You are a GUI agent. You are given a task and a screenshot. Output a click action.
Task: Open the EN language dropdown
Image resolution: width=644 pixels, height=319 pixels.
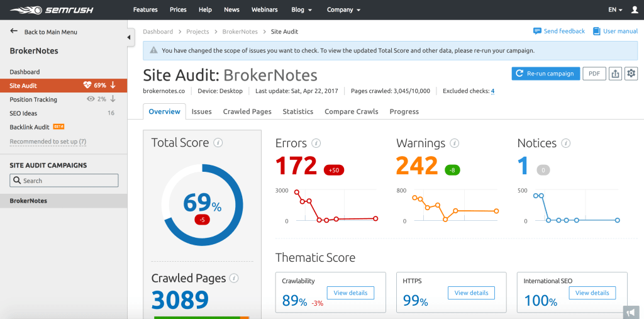[615, 10]
